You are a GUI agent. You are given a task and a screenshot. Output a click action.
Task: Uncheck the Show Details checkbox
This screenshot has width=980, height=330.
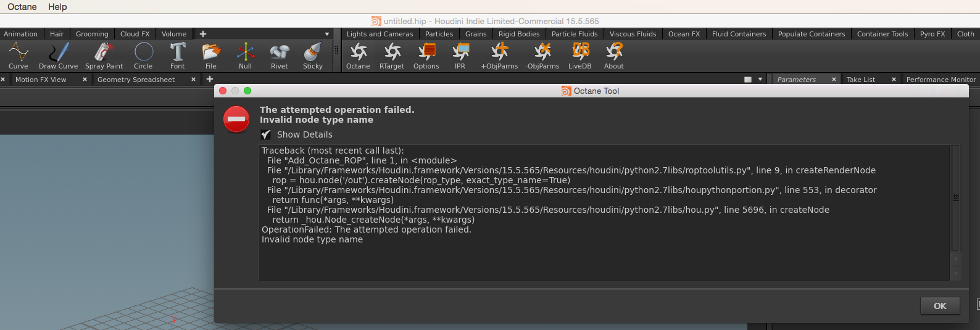[x=266, y=134]
